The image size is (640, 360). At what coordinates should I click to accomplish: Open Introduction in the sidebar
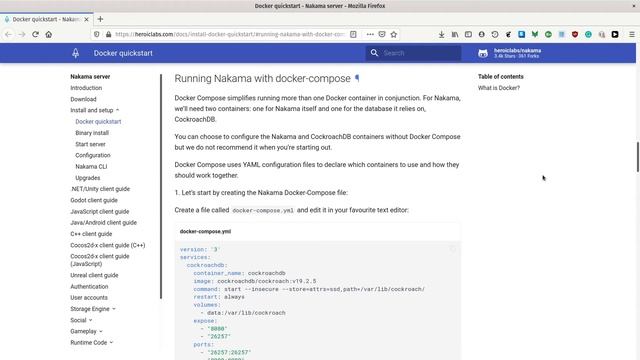click(x=86, y=88)
